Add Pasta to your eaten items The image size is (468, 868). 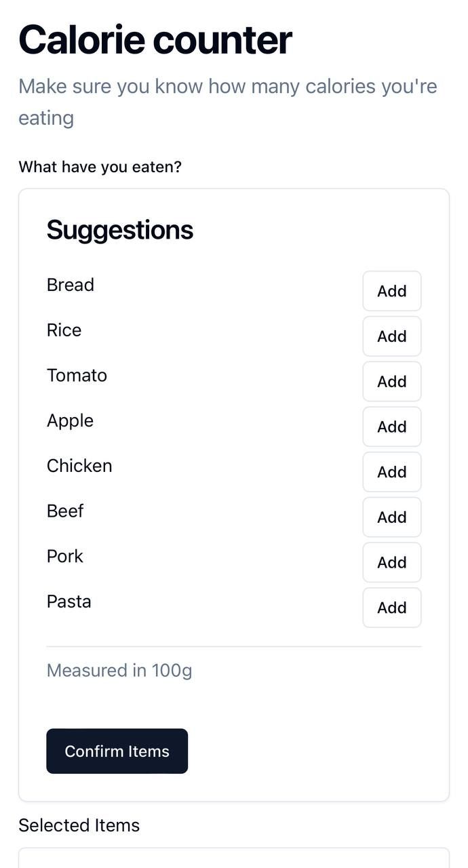coord(391,608)
